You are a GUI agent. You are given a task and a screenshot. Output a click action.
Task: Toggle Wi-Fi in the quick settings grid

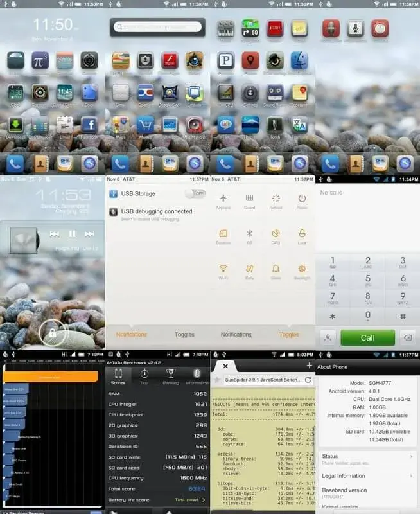click(x=223, y=269)
